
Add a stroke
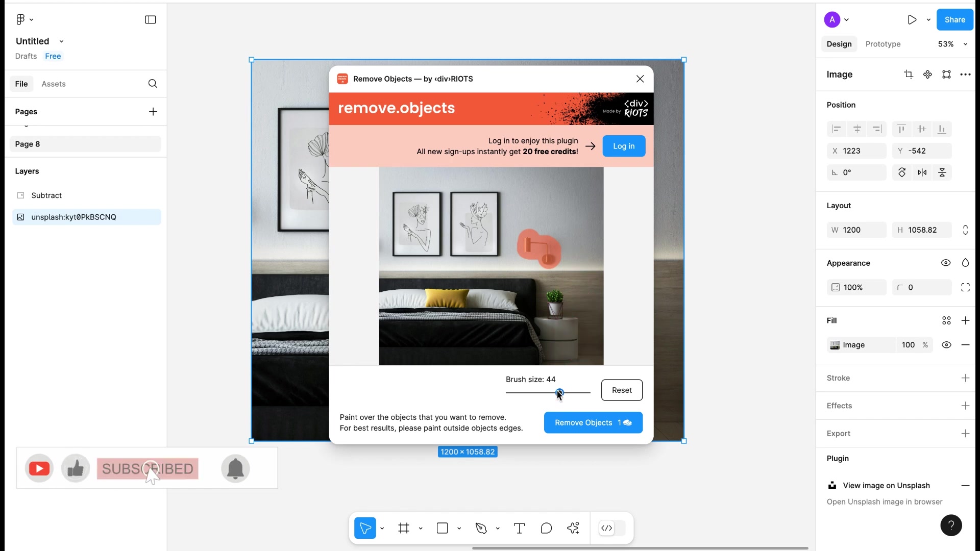tap(965, 378)
